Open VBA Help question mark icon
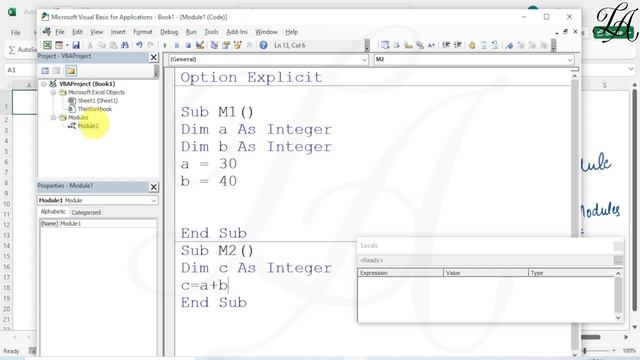 coord(263,45)
